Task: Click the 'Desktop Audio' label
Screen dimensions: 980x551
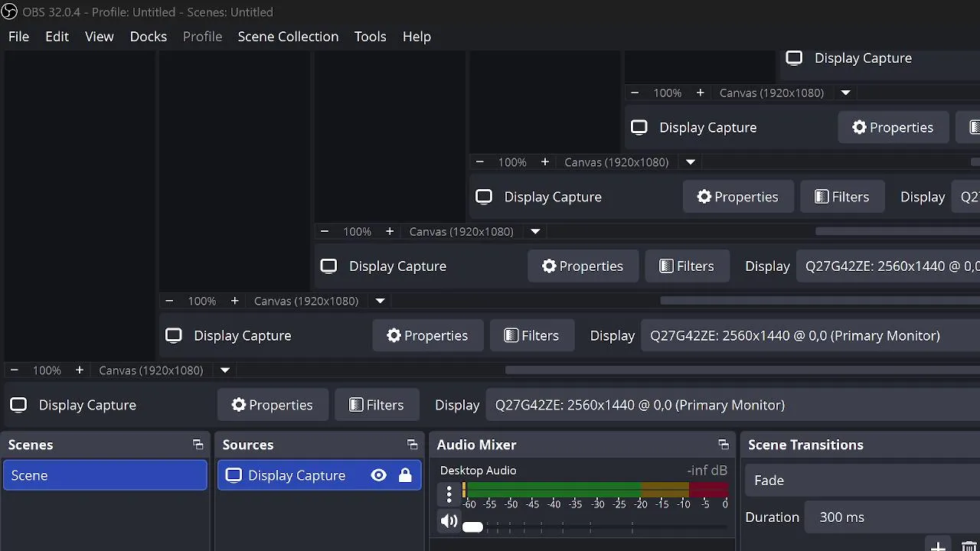Action: click(479, 471)
